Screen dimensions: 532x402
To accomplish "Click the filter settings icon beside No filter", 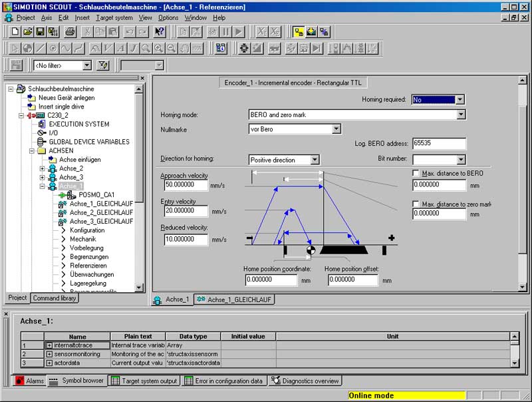I will click(103, 65).
